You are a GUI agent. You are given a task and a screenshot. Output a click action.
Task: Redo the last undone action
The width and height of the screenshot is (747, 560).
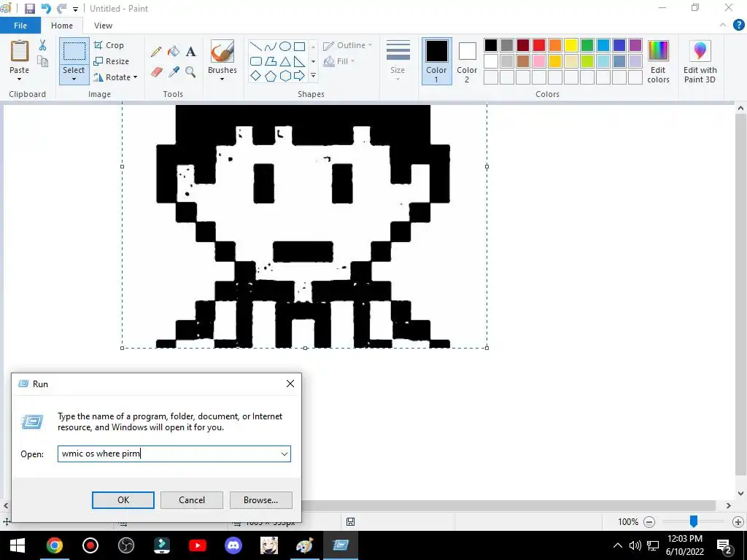(61, 9)
